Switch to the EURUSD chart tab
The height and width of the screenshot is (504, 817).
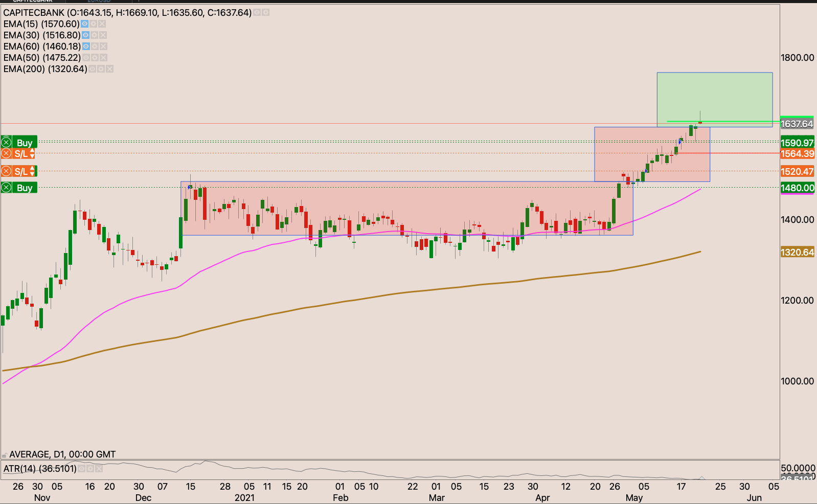[99, 2]
